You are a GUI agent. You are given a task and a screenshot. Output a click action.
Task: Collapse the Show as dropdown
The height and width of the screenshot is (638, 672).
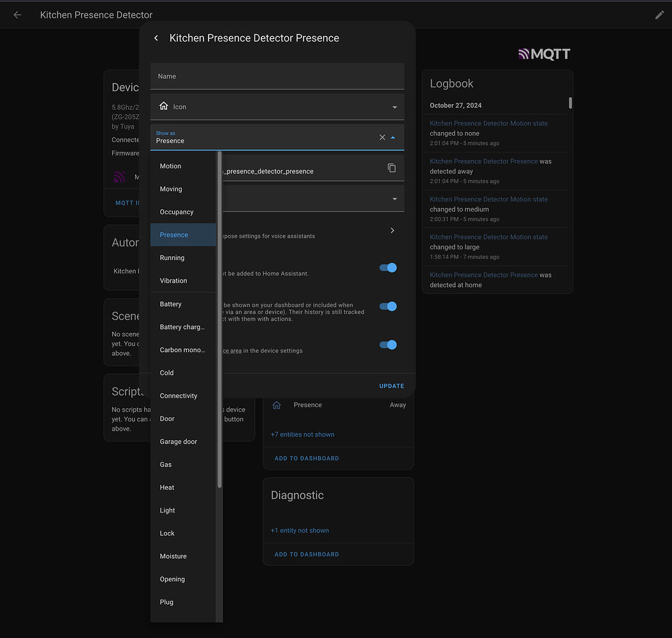click(x=393, y=137)
